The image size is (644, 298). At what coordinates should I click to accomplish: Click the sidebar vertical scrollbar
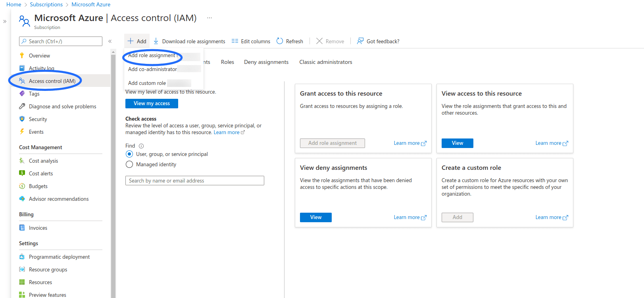[113, 175]
